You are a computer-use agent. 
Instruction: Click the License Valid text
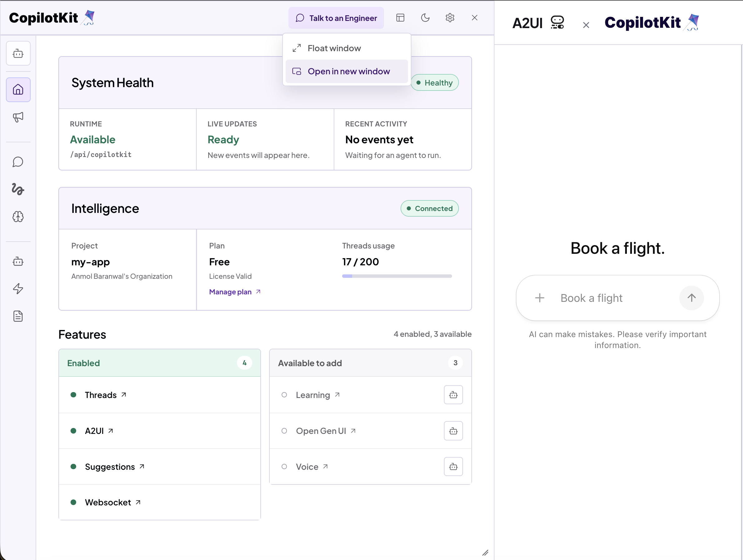click(230, 276)
